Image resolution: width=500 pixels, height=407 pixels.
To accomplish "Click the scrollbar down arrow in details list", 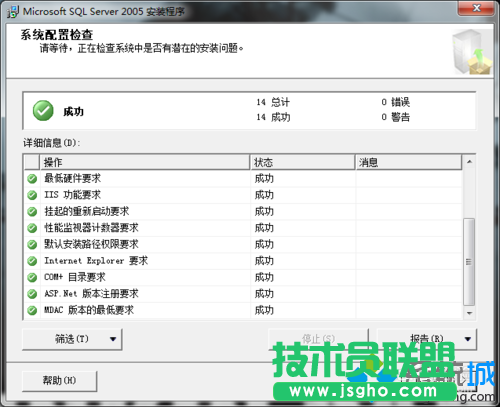I will point(469,313).
